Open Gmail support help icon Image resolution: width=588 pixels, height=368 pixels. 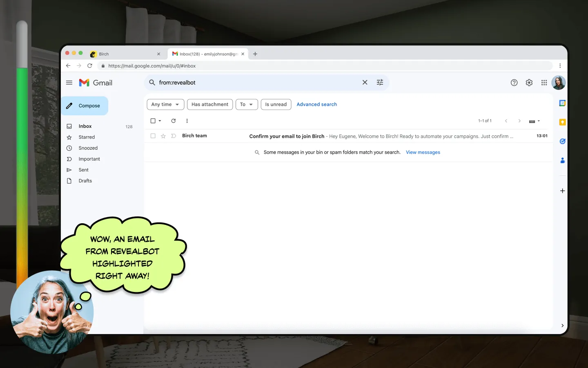[x=514, y=83]
